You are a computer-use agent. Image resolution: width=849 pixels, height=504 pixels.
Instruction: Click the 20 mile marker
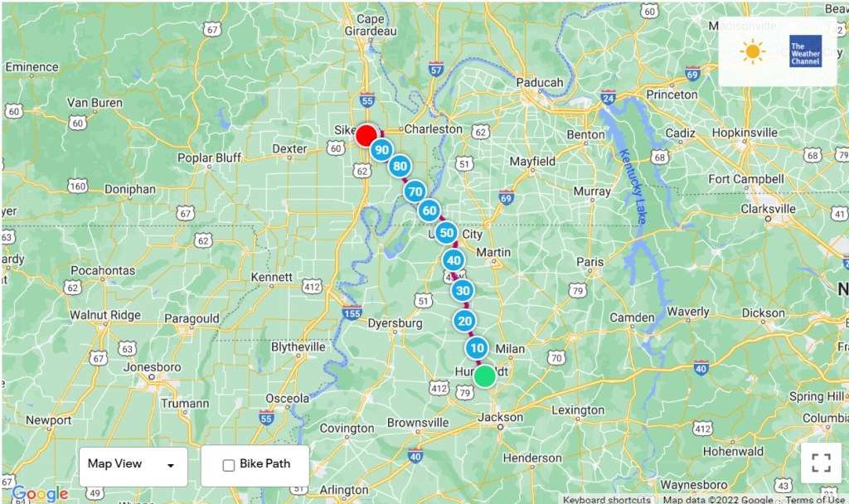coord(464,321)
